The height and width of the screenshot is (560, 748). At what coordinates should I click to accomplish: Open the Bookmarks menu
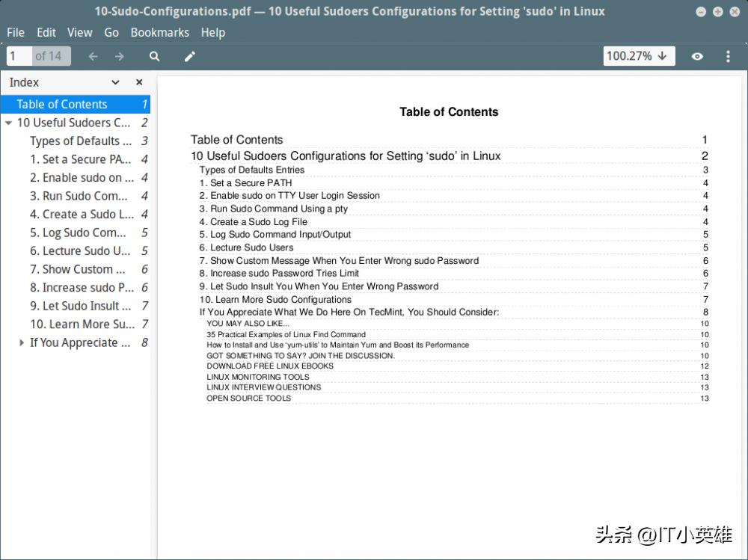[x=159, y=32]
